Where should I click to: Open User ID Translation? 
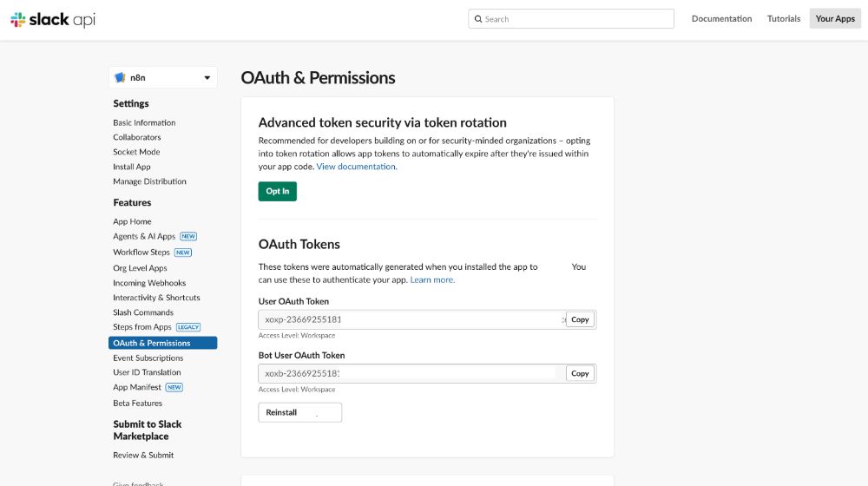click(147, 372)
